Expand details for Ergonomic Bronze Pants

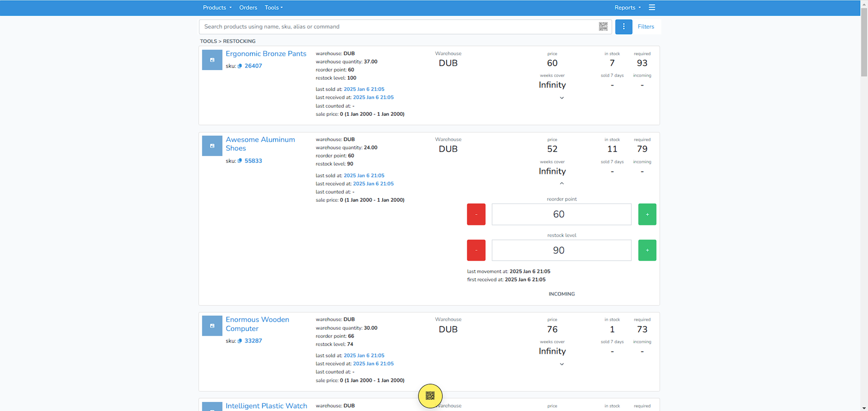pos(562,98)
